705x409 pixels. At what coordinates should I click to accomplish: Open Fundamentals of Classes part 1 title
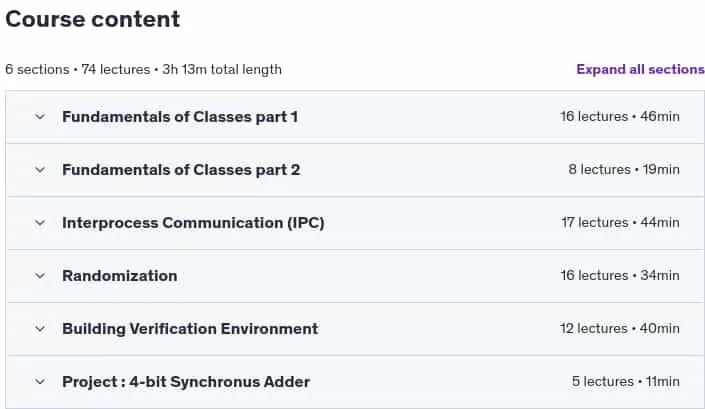(x=180, y=117)
